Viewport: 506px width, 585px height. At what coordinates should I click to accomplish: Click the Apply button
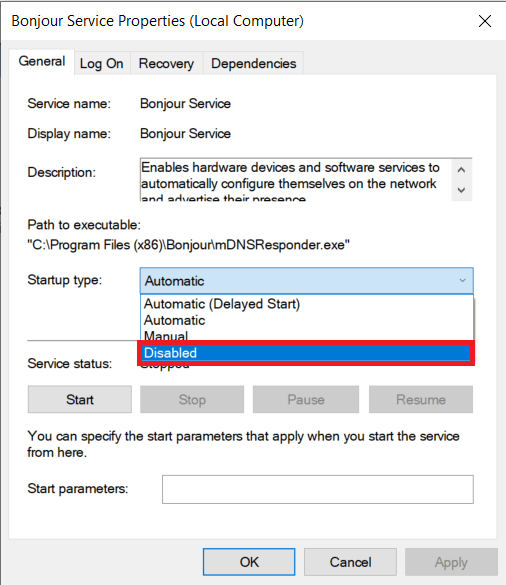[451, 562]
